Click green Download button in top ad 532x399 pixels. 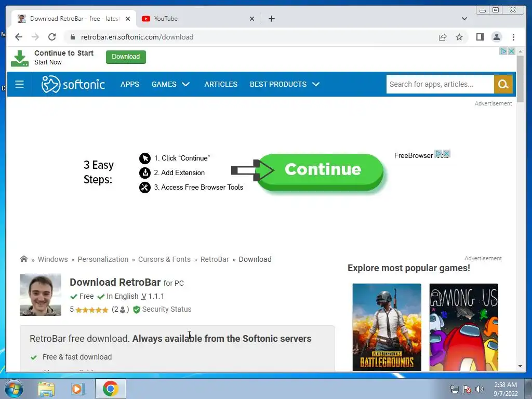(x=126, y=57)
